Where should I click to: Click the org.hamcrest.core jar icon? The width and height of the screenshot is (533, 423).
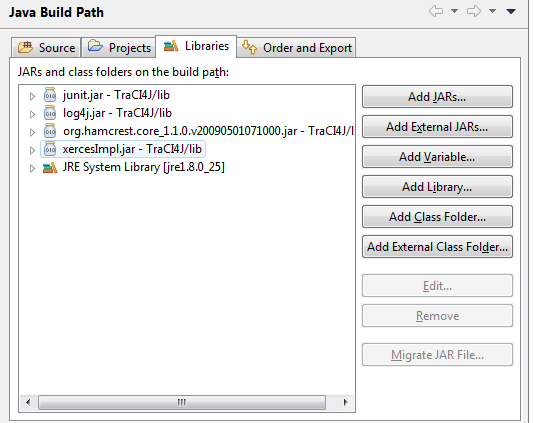(50, 131)
